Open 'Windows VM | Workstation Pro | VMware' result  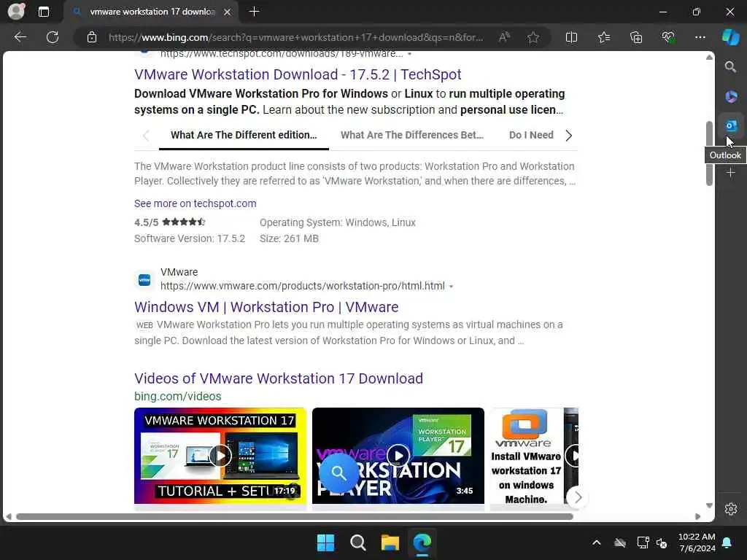[266, 307]
